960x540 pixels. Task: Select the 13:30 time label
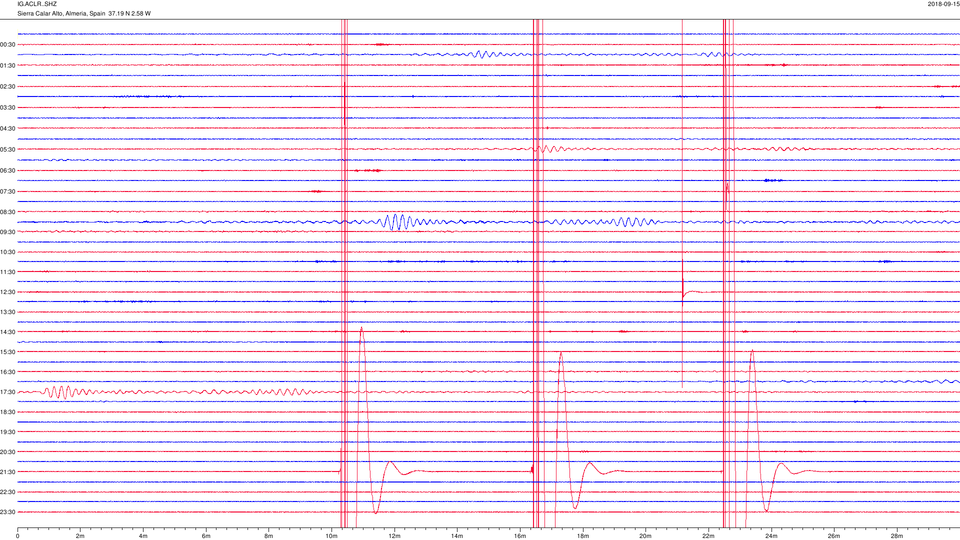coord(8,312)
